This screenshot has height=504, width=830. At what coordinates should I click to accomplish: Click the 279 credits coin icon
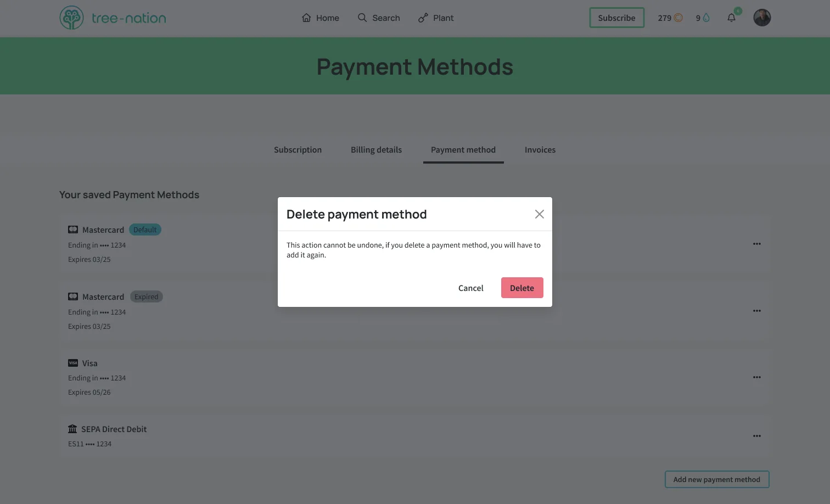(x=678, y=18)
